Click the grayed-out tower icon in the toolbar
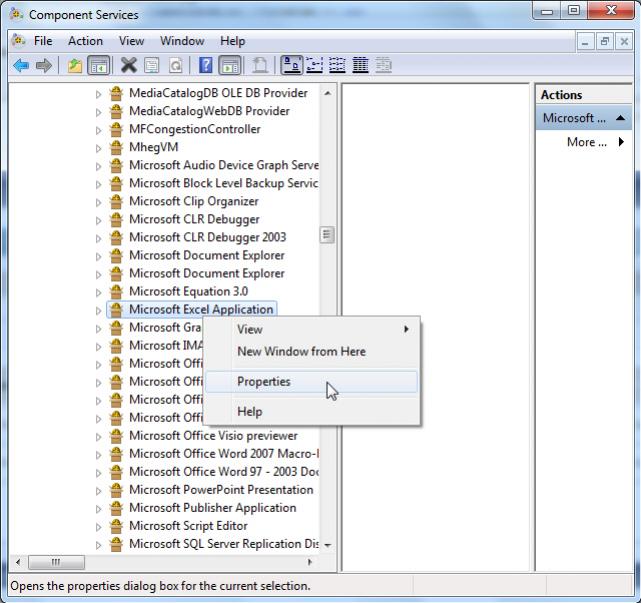 [x=260, y=65]
